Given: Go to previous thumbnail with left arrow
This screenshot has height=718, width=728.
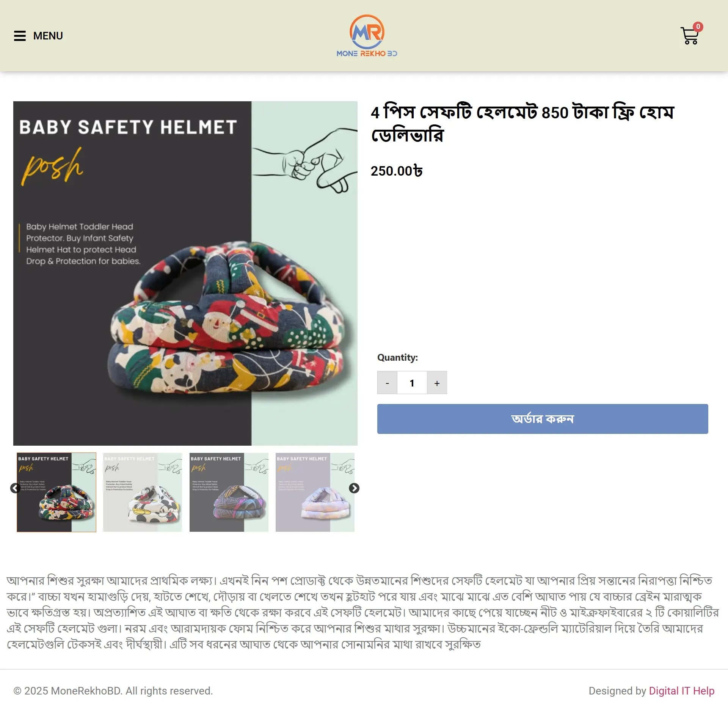Looking at the screenshot, I should (15, 488).
